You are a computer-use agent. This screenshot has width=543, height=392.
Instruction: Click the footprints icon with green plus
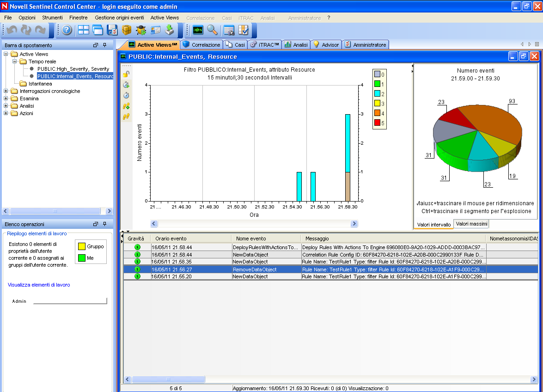coord(126,106)
